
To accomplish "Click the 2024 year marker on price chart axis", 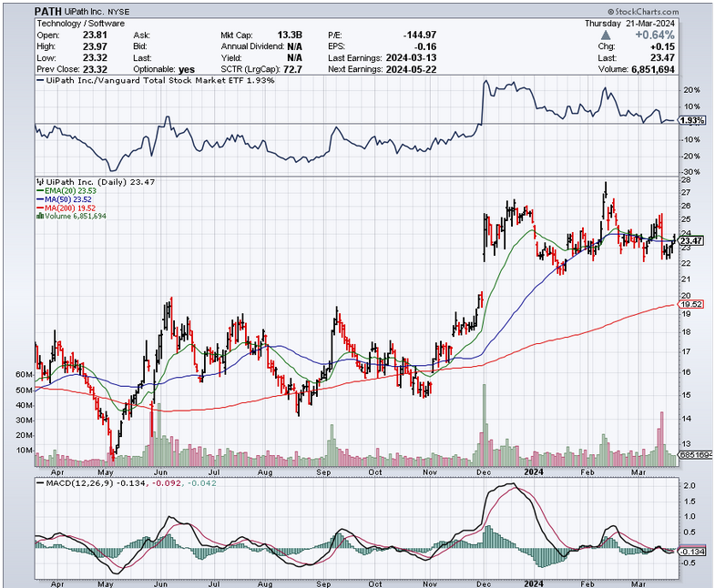I will 535,472.
